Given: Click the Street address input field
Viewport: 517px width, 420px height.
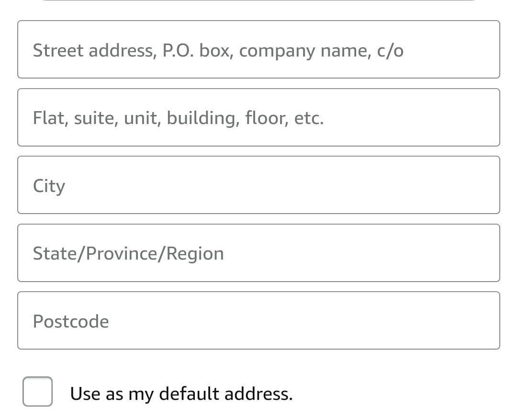Looking at the screenshot, I should (258, 49).
